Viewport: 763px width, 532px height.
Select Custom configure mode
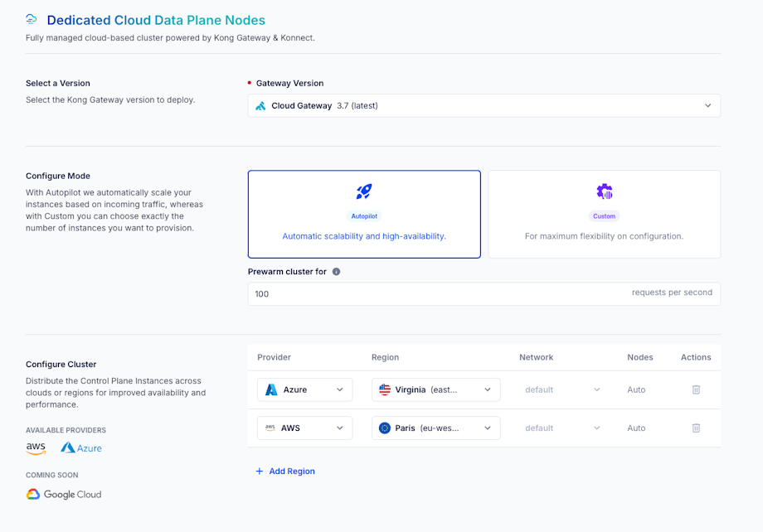(604, 214)
